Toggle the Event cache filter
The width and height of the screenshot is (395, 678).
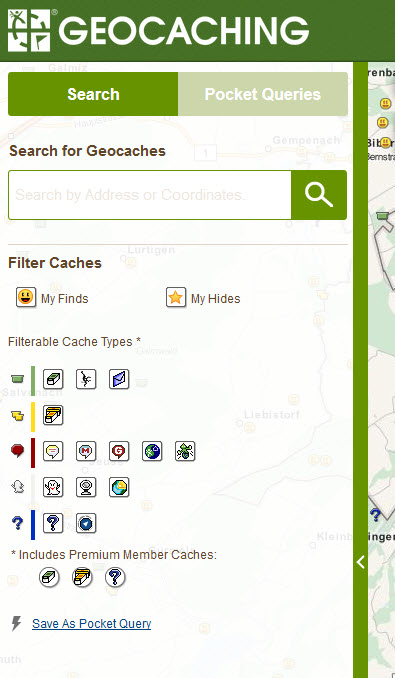(53, 451)
